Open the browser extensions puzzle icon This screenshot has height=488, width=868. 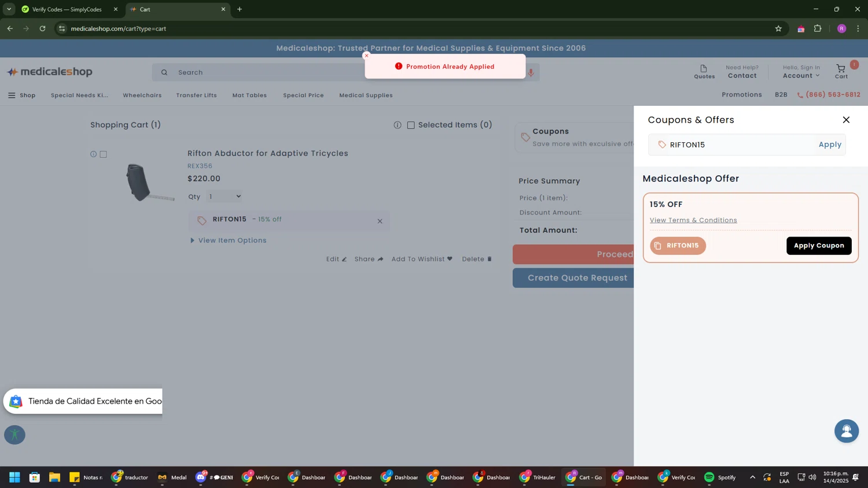(818, 28)
